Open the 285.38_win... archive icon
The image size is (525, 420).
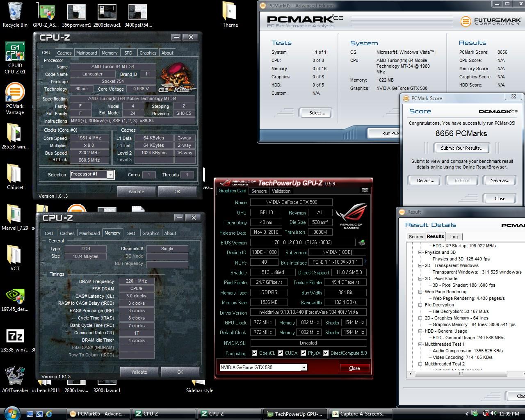[15, 136]
